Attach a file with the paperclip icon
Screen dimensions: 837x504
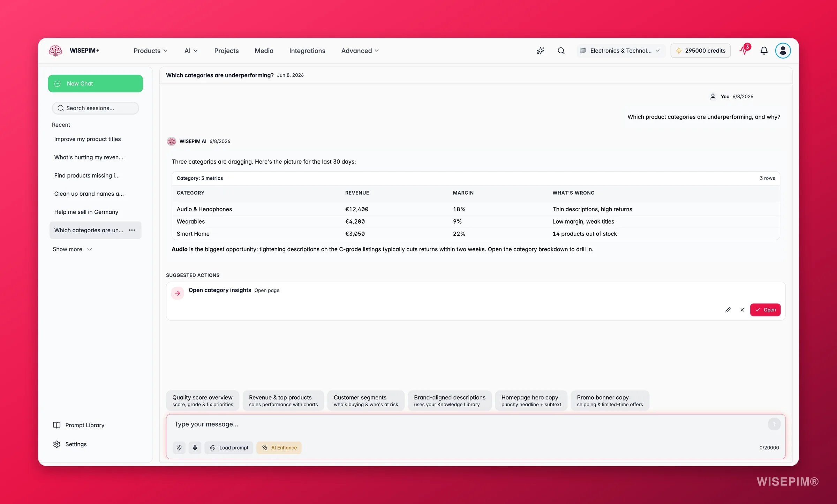pos(179,447)
